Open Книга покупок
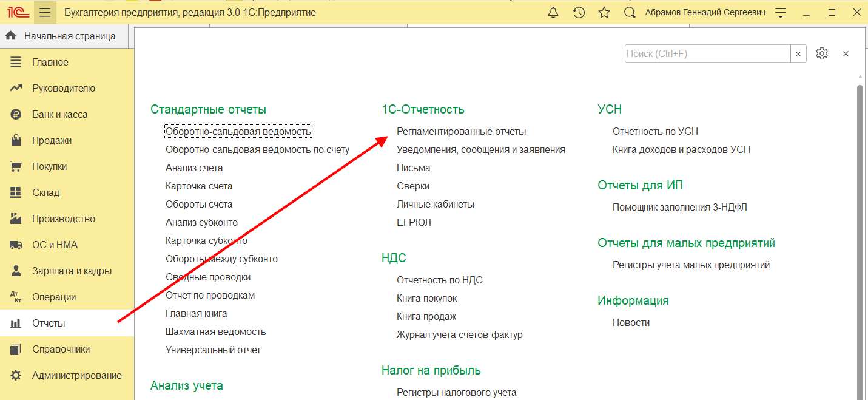The height and width of the screenshot is (400, 868). click(x=427, y=298)
